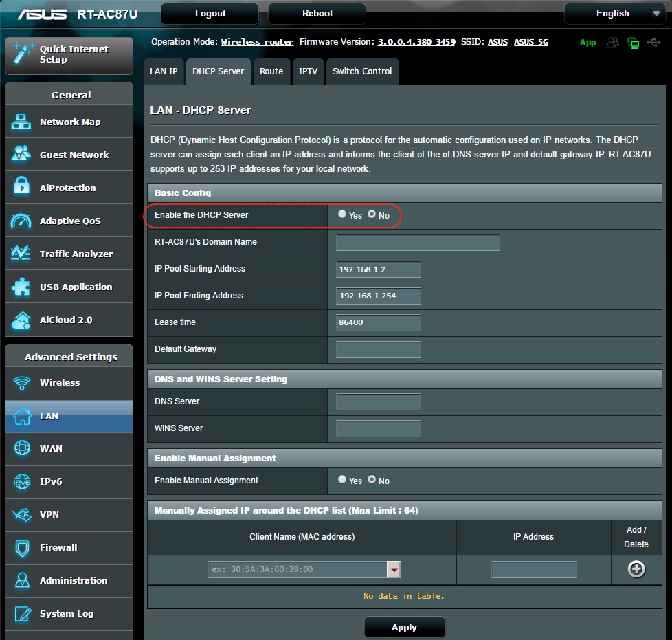Click the ASUS logo
The height and width of the screenshot is (640, 672).
[42, 14]
